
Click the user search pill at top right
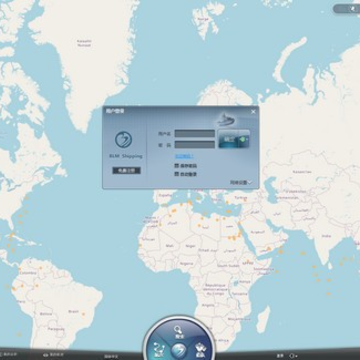click(x=347, y=9)
